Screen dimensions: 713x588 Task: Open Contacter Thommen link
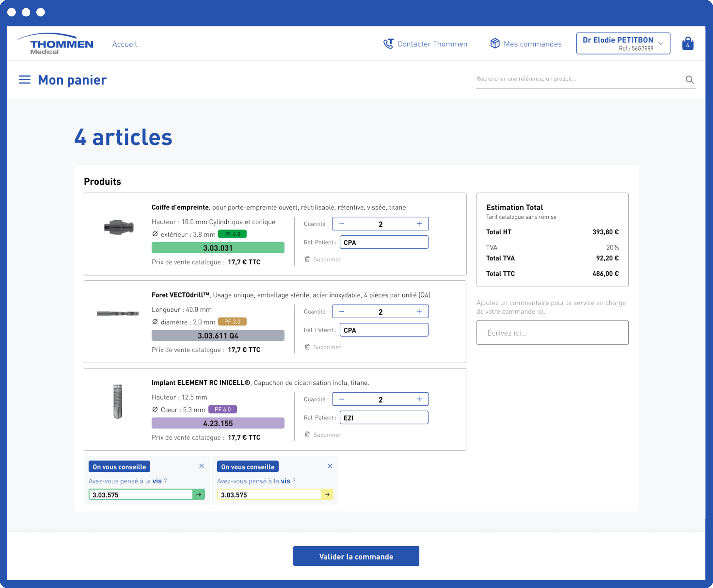[x=432, y=44]
